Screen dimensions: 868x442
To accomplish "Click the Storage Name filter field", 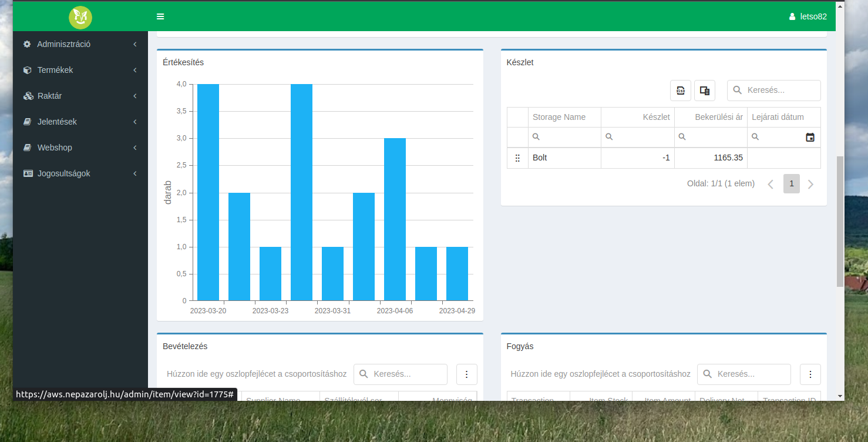I will [x=564, y=137].
